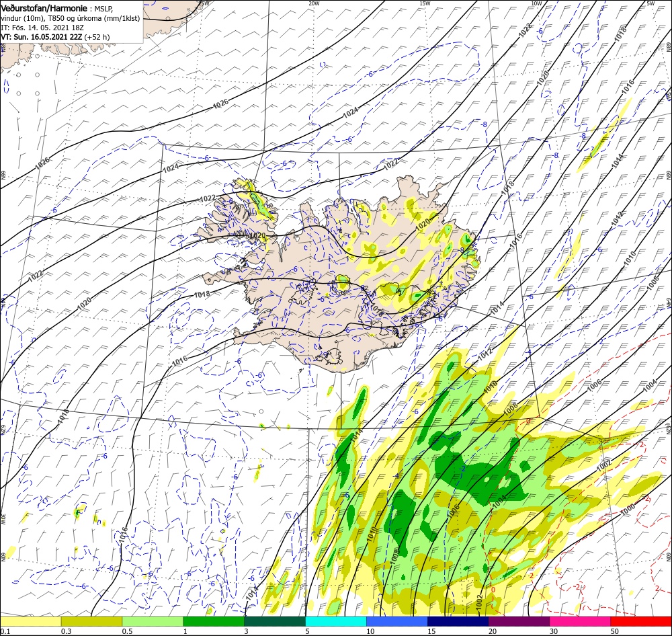Image resolution: width=672 pixels, height=636 pixels.
Task: Click the 'IT: Fös. 14. 05. 2021 18Z' line
Action: 42,28
